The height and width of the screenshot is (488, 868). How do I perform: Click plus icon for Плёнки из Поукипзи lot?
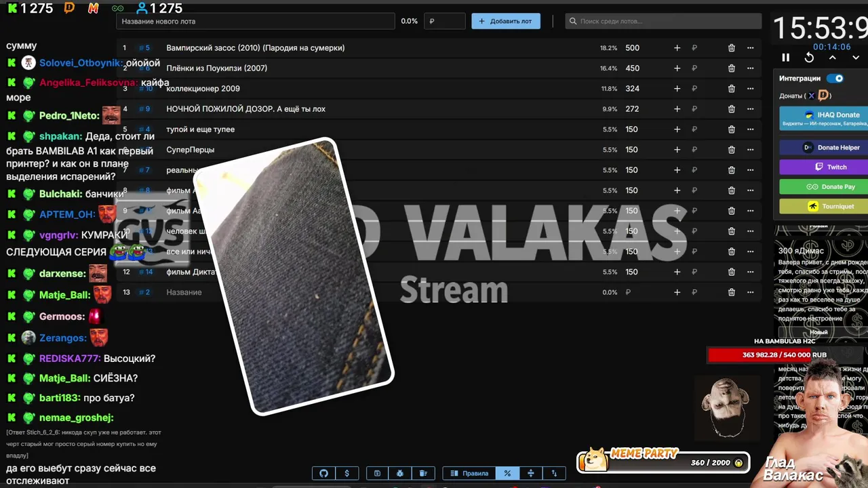(677, 68)
